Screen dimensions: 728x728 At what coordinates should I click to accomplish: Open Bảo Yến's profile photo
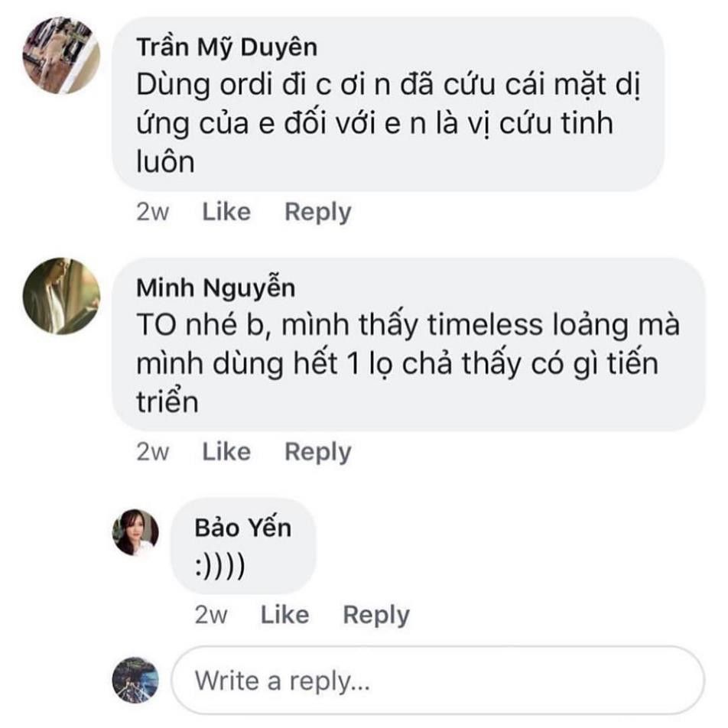(x=136, y=532)
